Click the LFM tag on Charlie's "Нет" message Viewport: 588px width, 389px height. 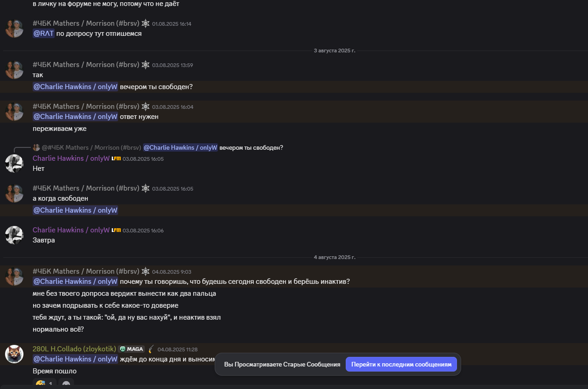click(x=116, y=158)
